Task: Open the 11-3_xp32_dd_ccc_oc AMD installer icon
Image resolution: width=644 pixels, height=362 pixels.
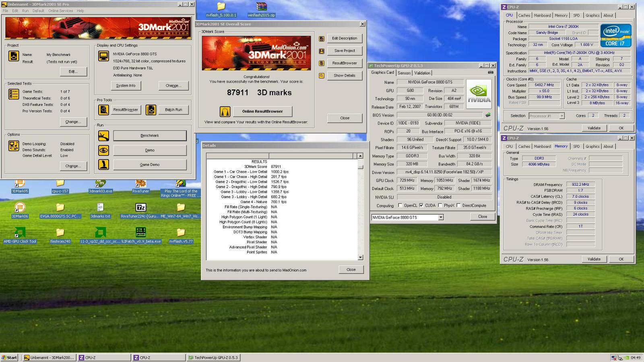Action: (x=100, y=236)
